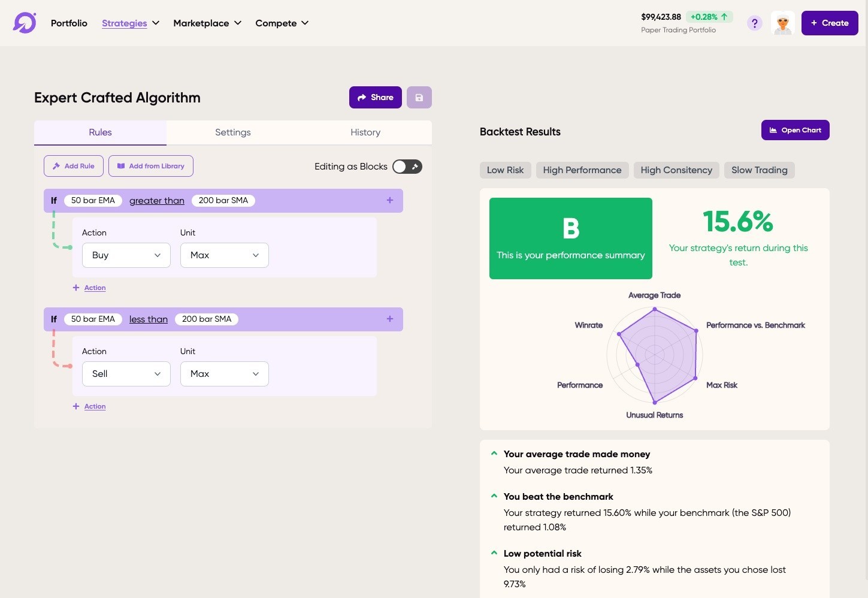Click the user avatar in the header
The image size is (868, 598).
tap(782, 23)
